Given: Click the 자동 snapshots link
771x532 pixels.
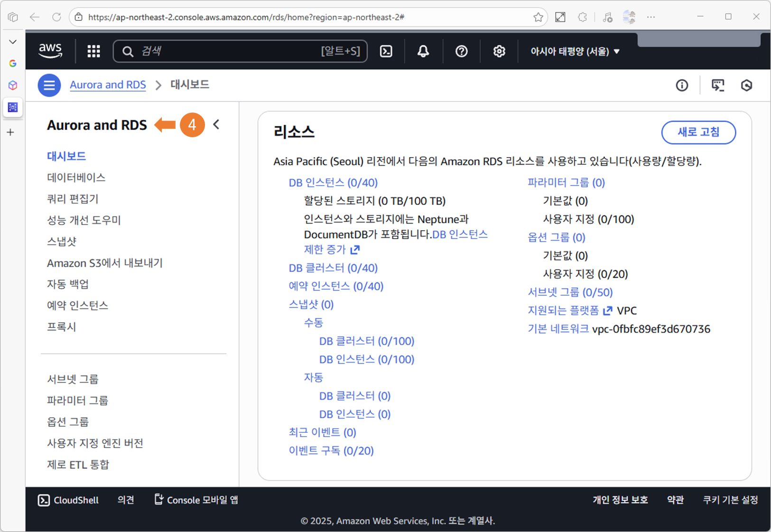Looking at the screenshot, I should coord(314,378).
